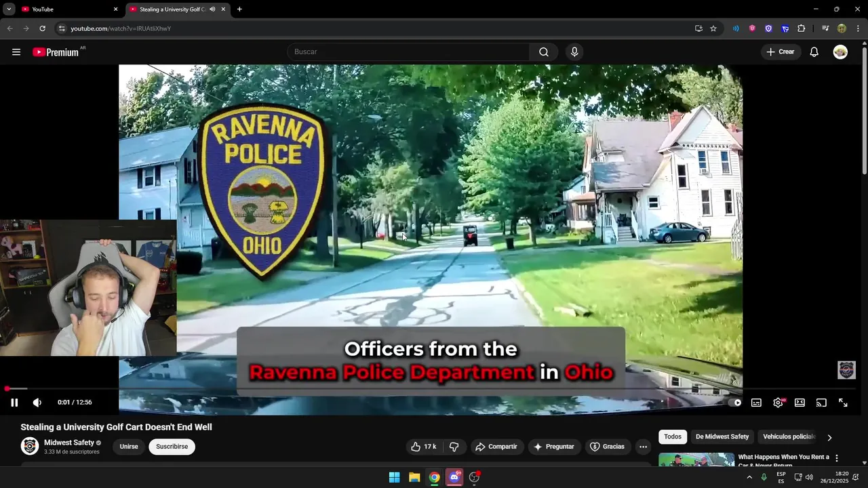Open the tab search dropdown arrow
The image size is (868, 488).
coord(9,9)
